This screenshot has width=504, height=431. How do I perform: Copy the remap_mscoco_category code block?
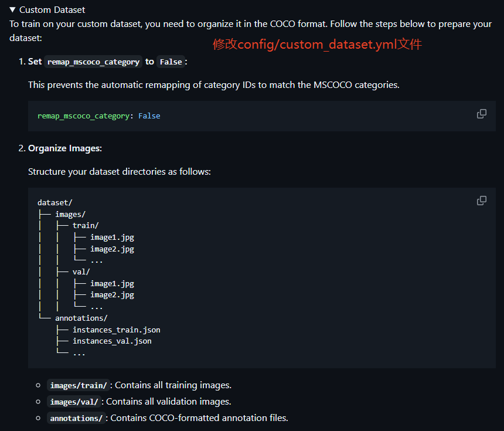click(481, 114)
